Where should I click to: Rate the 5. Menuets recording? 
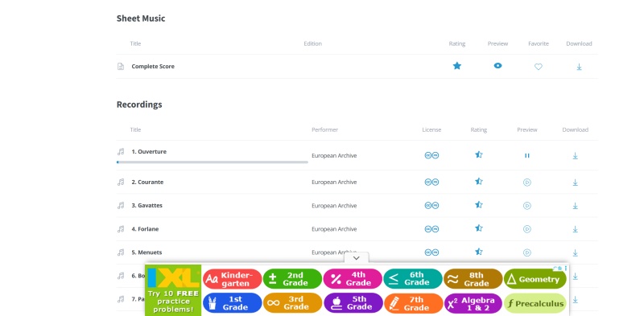(478, 252)
